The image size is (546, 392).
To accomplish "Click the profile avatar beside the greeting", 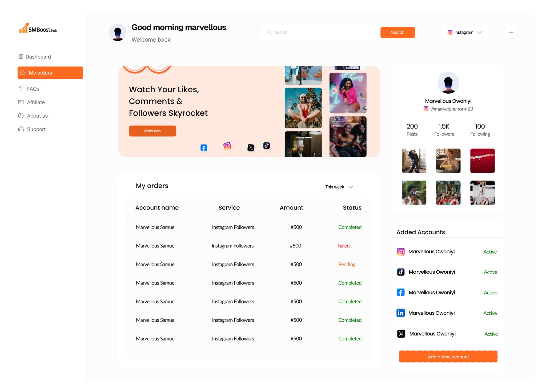I will [118, 32].
